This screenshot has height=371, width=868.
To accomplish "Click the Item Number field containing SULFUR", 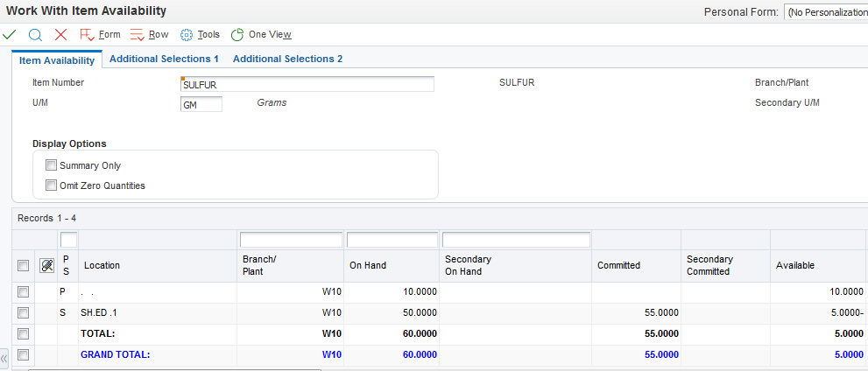I will point(307,84).
